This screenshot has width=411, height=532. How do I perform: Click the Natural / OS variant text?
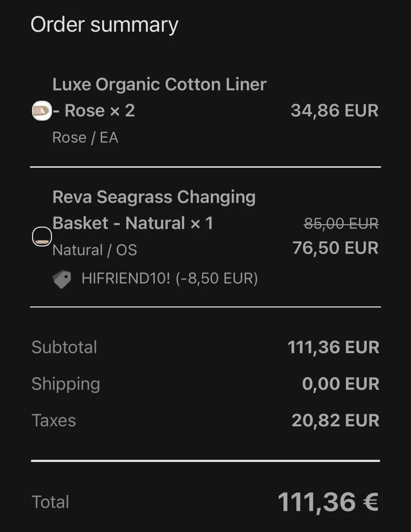tap(94, 250)
